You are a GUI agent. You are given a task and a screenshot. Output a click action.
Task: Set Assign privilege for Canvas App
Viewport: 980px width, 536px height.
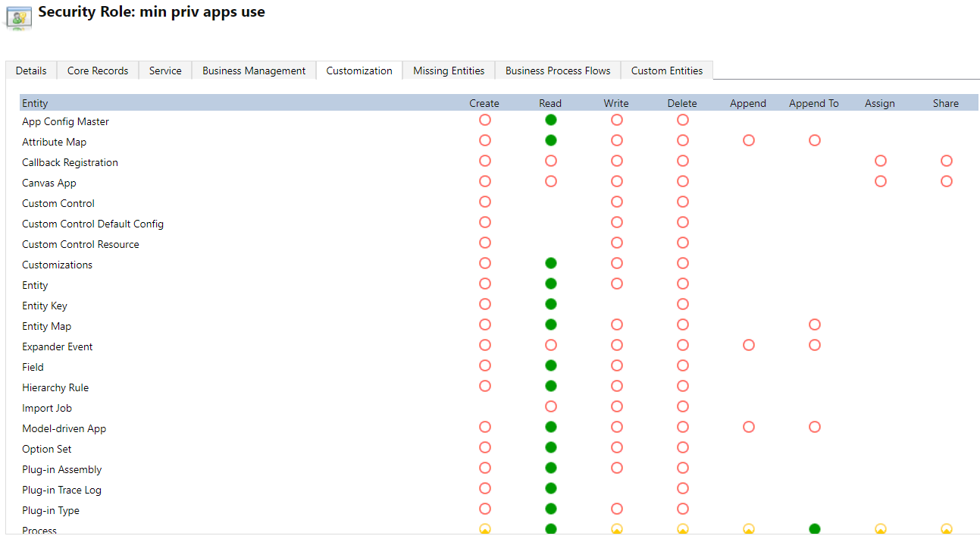pyautogui.click(x=880, y=181)
